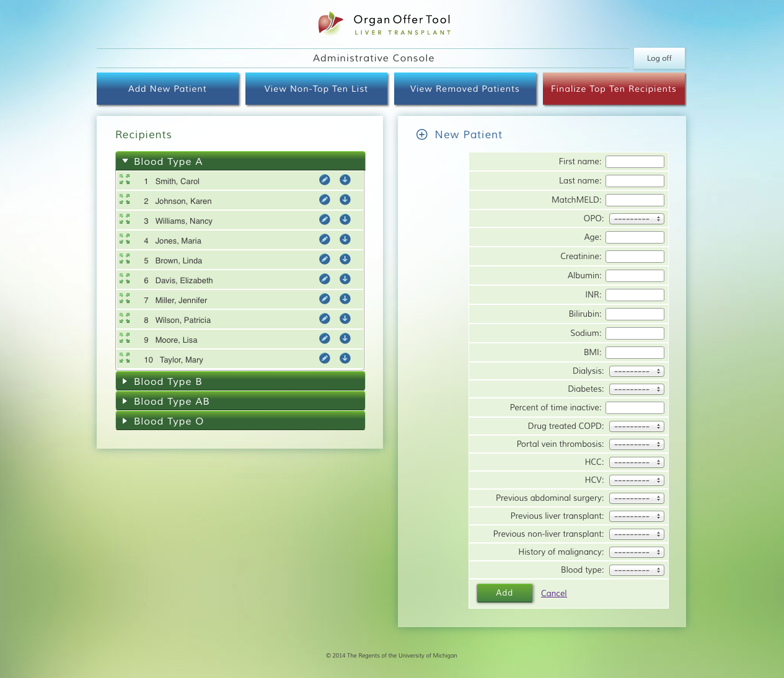Click the plus circle icon beside New Patient
This screenshot has height=678, width=784.
coord(421,134)
